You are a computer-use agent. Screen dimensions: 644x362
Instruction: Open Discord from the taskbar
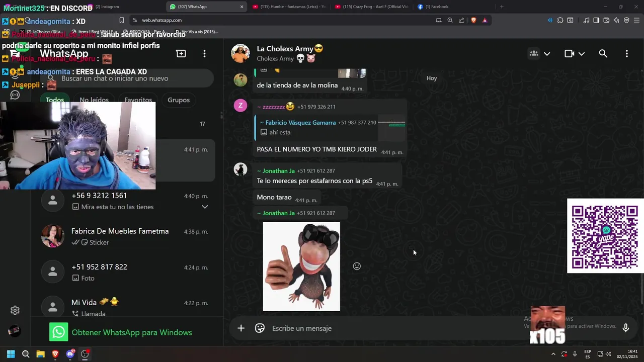[x=70, y=354]
